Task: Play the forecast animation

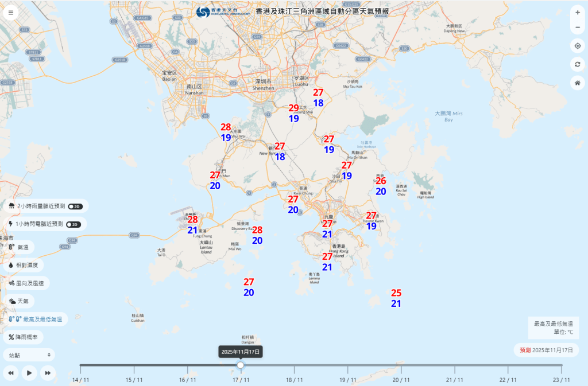Action: [29, 373]
